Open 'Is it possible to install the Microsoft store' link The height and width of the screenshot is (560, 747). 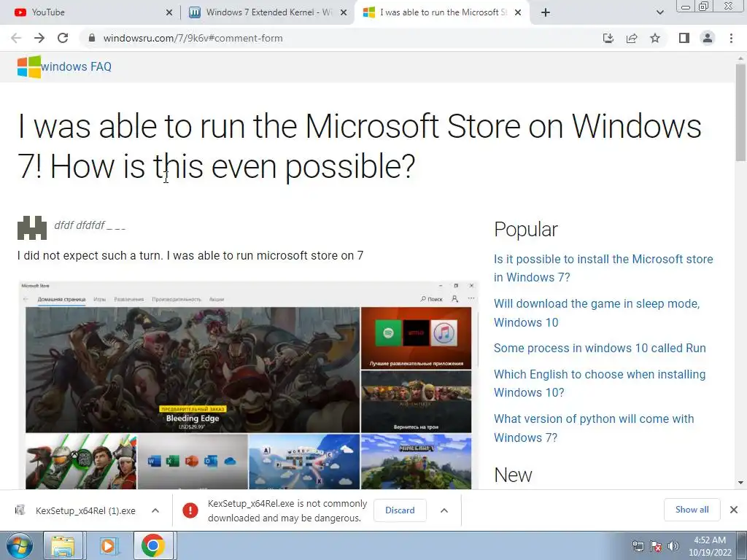[x=603, y=268]
